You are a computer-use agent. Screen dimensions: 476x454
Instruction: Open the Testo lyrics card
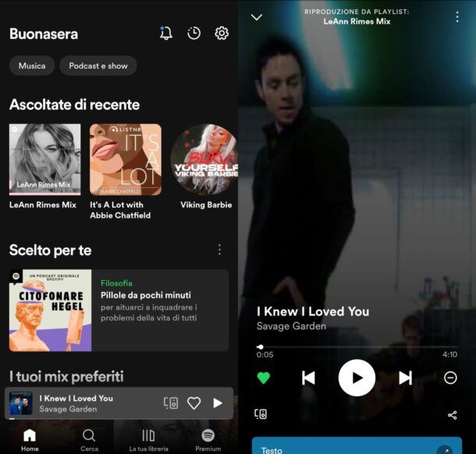point(357,445)
